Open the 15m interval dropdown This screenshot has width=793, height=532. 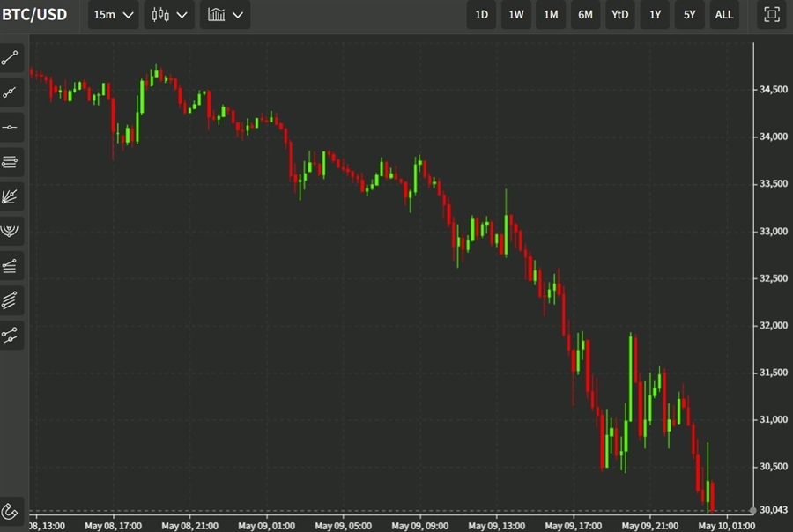coord(114,15)
